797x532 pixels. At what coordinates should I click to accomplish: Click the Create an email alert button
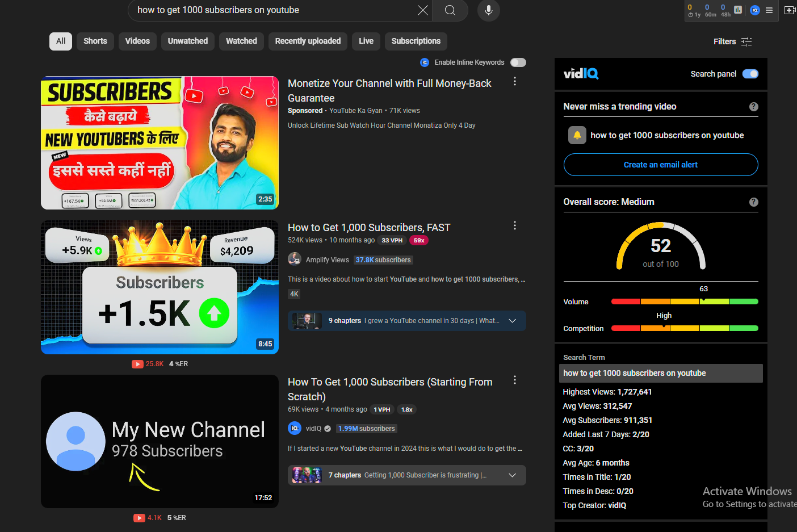661,165
